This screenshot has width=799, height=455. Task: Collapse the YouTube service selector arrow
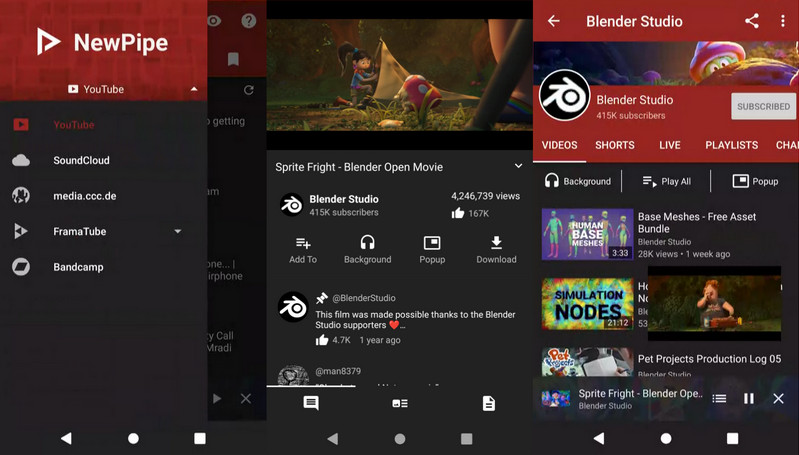click(194, 89)
